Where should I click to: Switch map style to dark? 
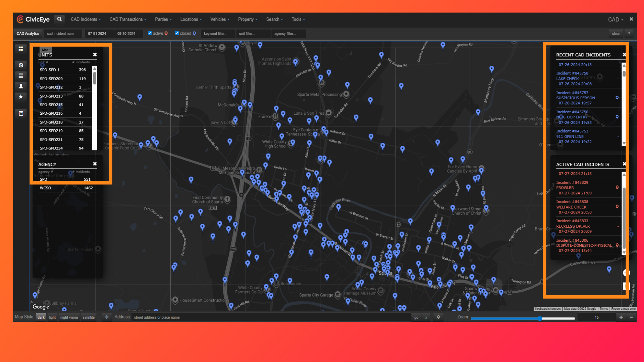click(x=41, y=317)
